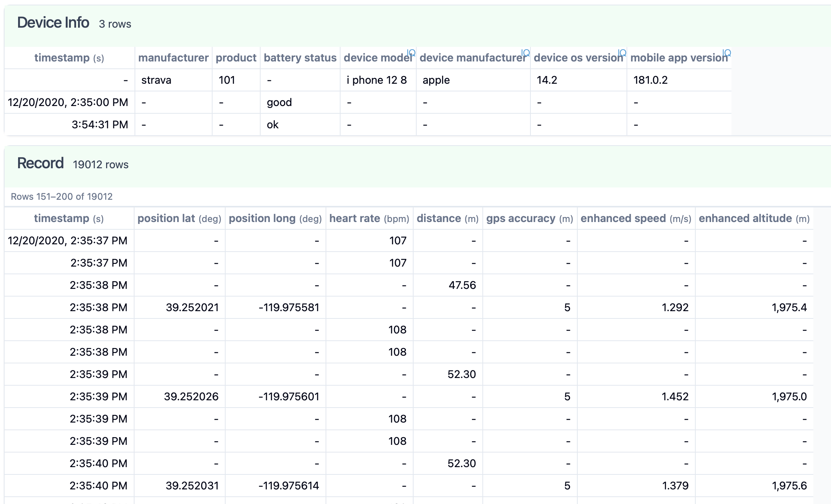This screenshot has width=831, height=504.
Task: Click the IQ icon beside device manufacturer
Action: click(x=525, y=53)
